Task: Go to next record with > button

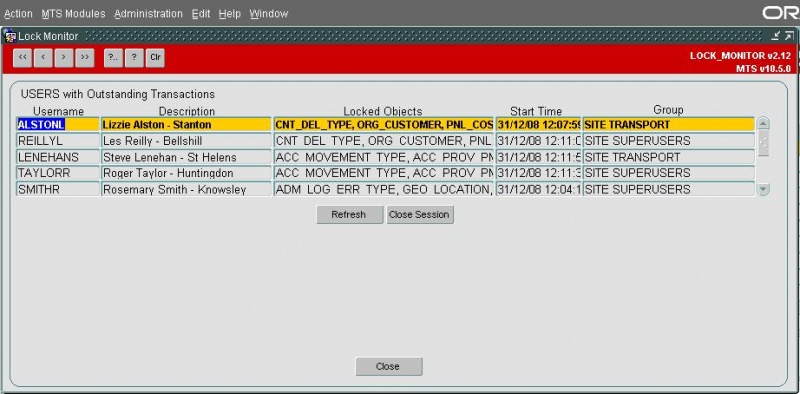Action: [64, 58]
